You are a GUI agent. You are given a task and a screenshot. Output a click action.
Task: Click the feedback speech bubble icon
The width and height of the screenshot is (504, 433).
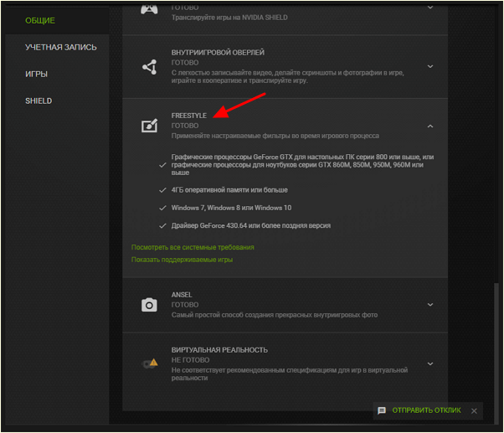[382, 410]
